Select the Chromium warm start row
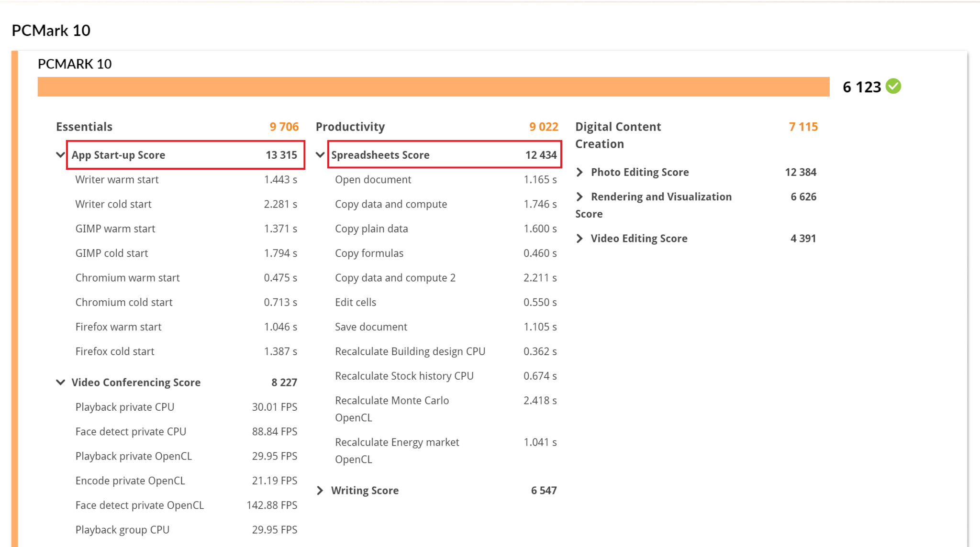The height and width of the screenshot is (547, 980). (x=186, y=278)
